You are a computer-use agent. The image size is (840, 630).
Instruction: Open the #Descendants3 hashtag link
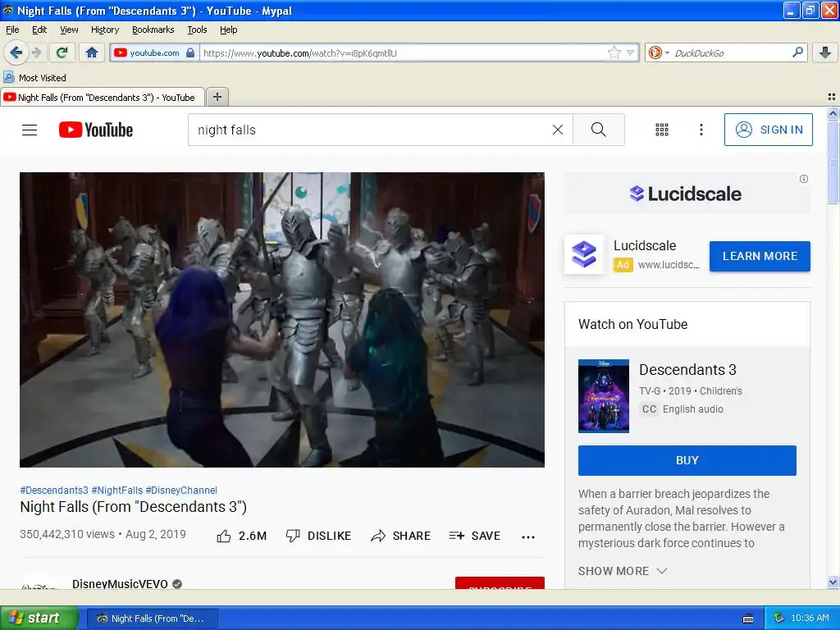pos(54,491)
